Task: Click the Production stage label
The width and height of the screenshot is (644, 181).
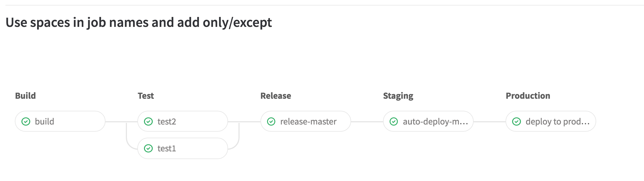Action: click(x=528, y=96)
